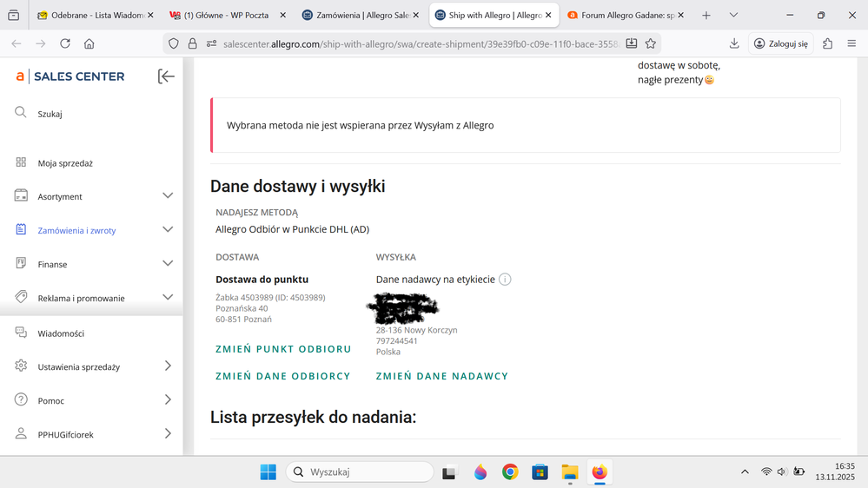Click ZMIEŃ PUNKT ODBIORU link
This screenshot has width=868, height=488.
click(283, 349)
